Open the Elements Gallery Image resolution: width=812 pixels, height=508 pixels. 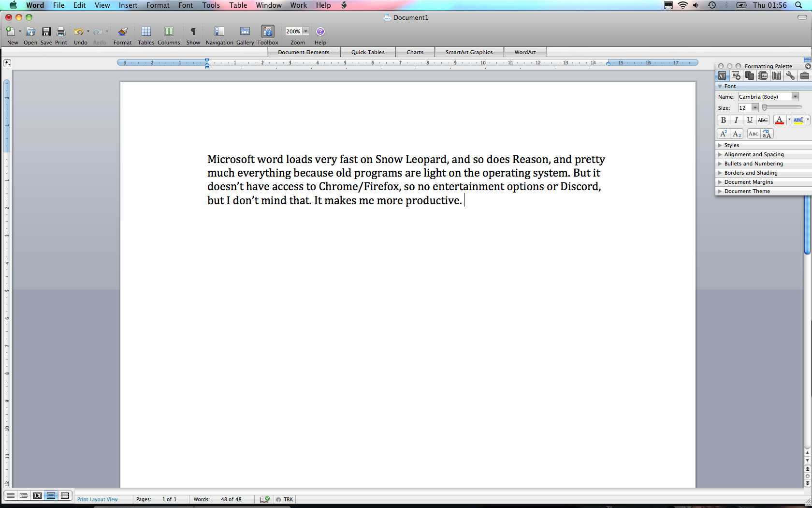pos(245,31)
